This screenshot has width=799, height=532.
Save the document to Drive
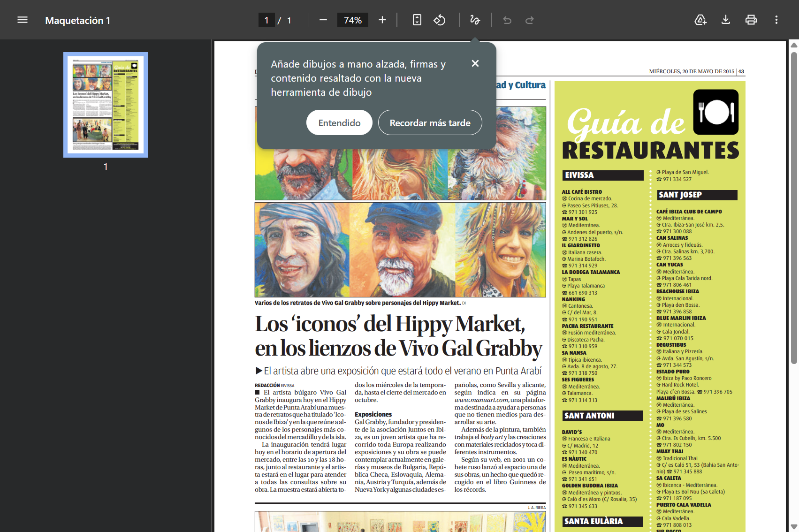(700, 20)
